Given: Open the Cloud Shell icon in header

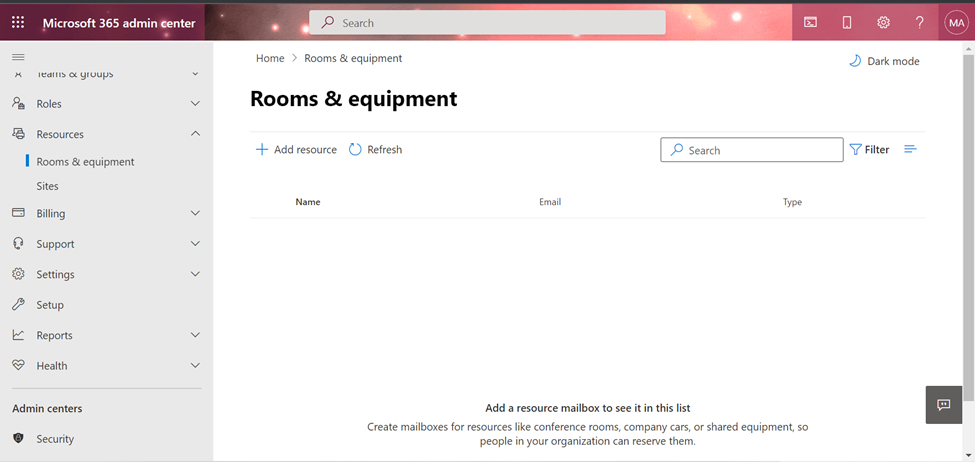Looking at the screenshot, I should (x=810, y=23).
